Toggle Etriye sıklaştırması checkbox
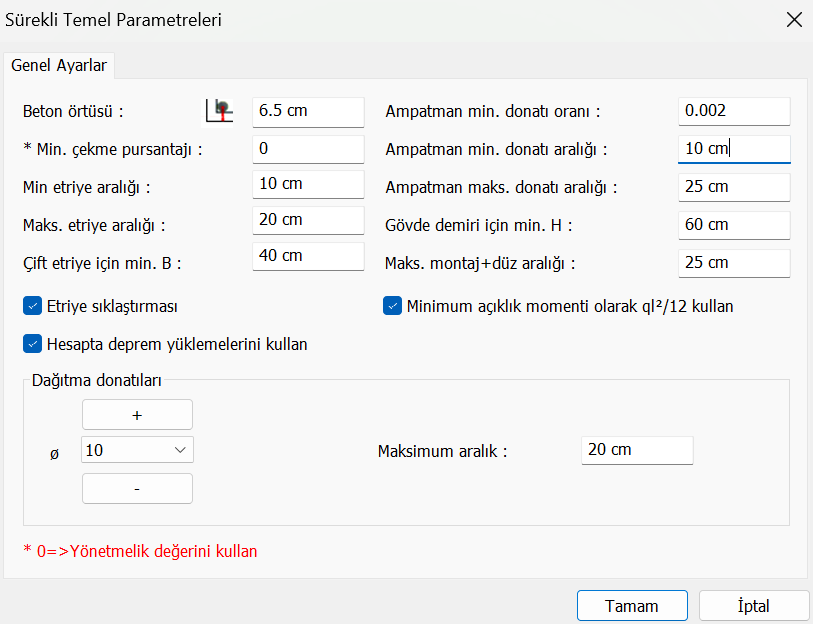 31,306
